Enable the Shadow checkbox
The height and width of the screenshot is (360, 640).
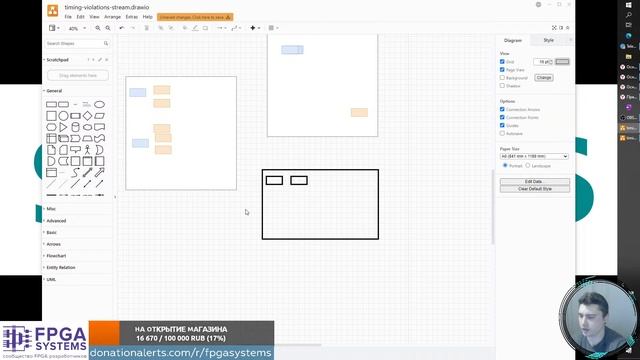(x=502, y=86)
